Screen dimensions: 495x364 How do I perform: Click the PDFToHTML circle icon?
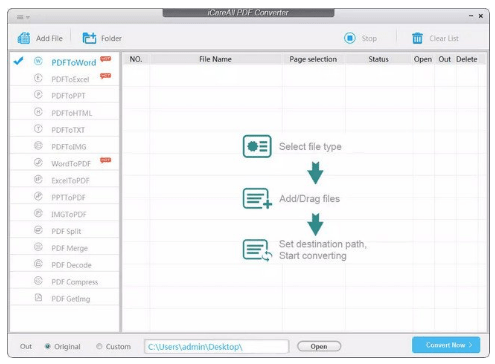coord(38,112)
